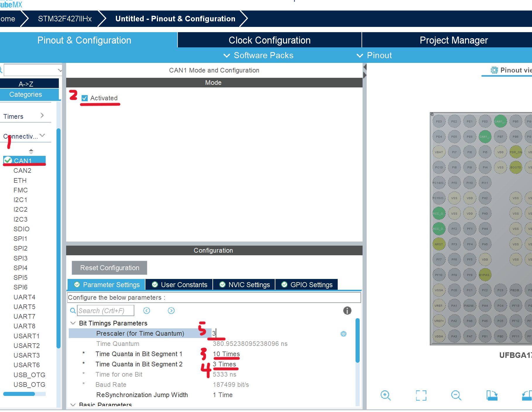This screenshot has width=532, height=412.
Task: Click ReSynchronization Jump Width 1 Time value
Action: (x=223, y=395)
